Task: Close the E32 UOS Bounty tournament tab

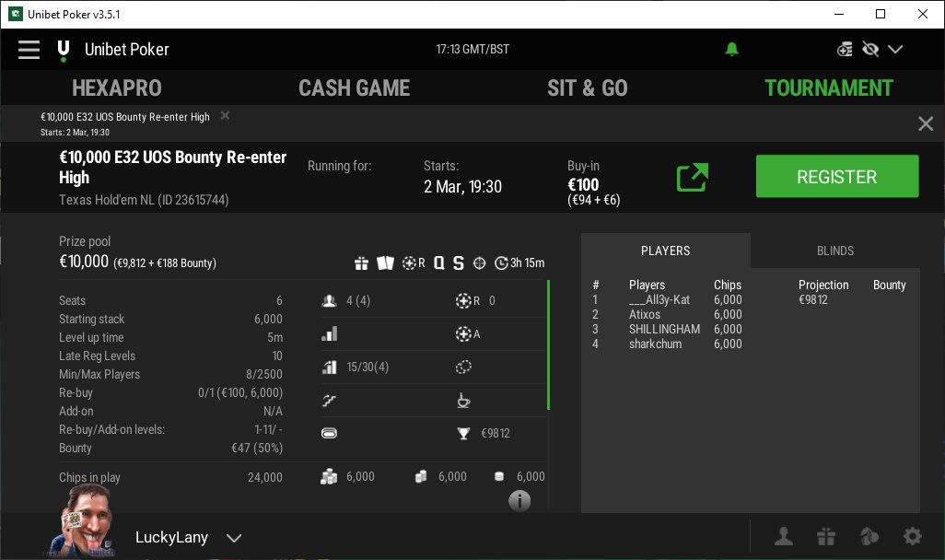Action: (x=225, y=115)
